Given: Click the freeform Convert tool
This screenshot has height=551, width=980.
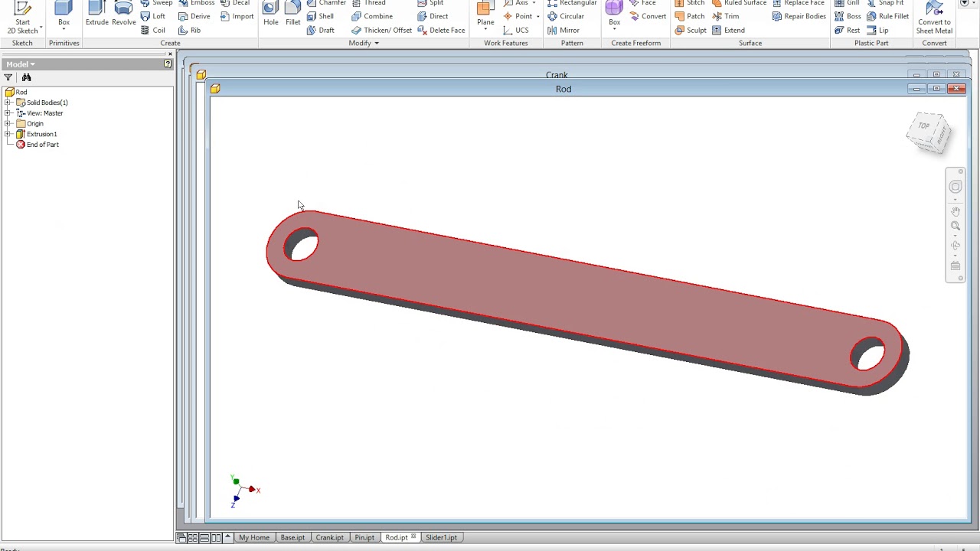Looking at the screenshot, I should pyautogui.click(x=648, y=16).
